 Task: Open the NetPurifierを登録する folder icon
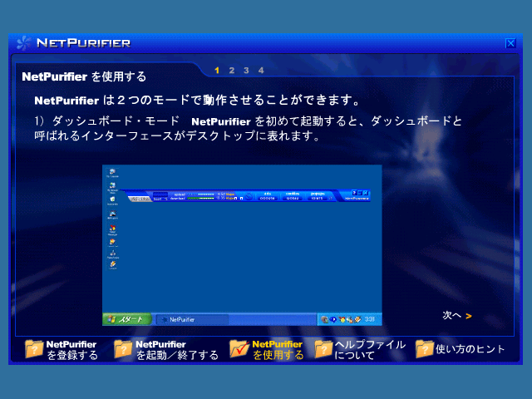pyautogui.click(x=34, y=349)
